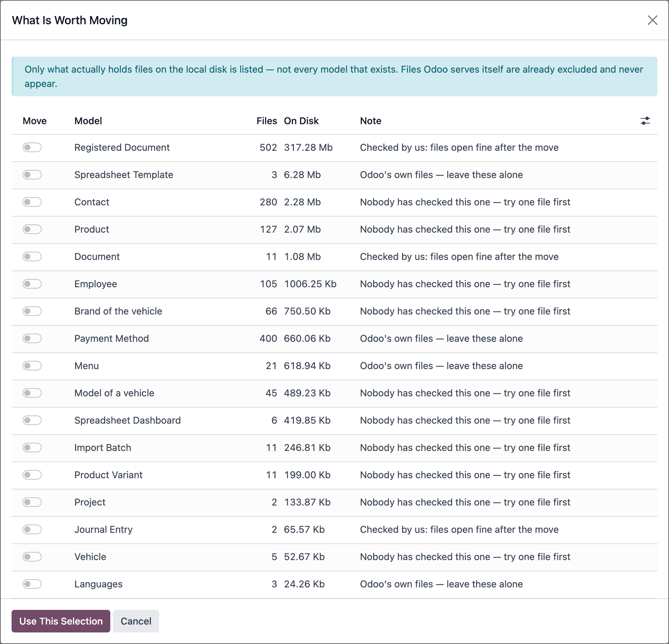Click the 133.87 Kb size value
669x644 pixels.
point(307,502)
